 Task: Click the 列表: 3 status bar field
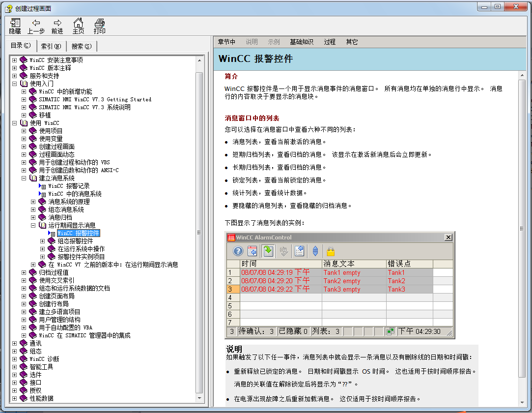click(326, 331)
